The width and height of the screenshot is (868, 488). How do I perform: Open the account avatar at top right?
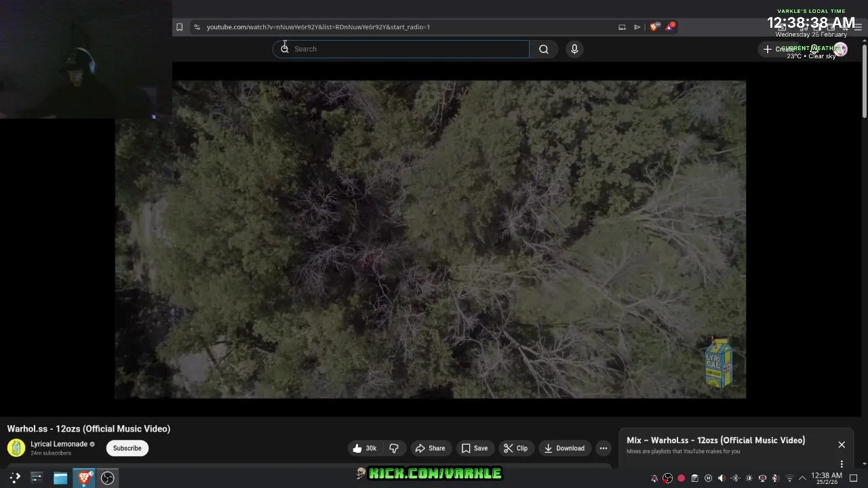[x=840, y=49]
